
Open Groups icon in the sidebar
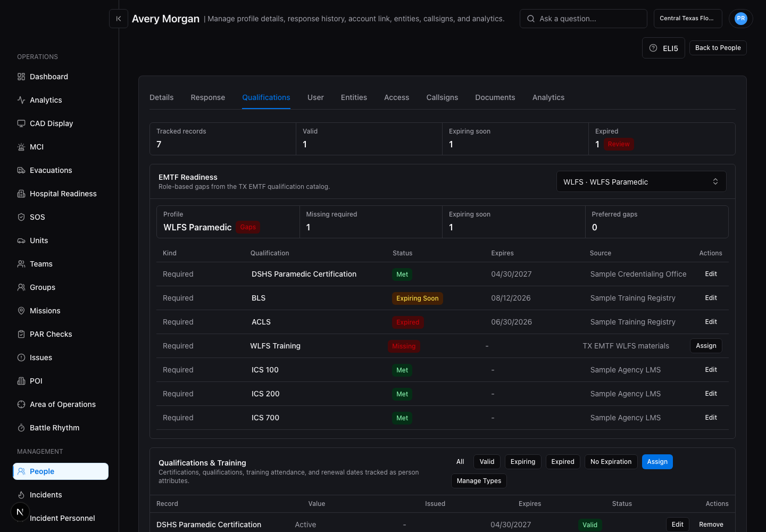[x=21, y=287]
